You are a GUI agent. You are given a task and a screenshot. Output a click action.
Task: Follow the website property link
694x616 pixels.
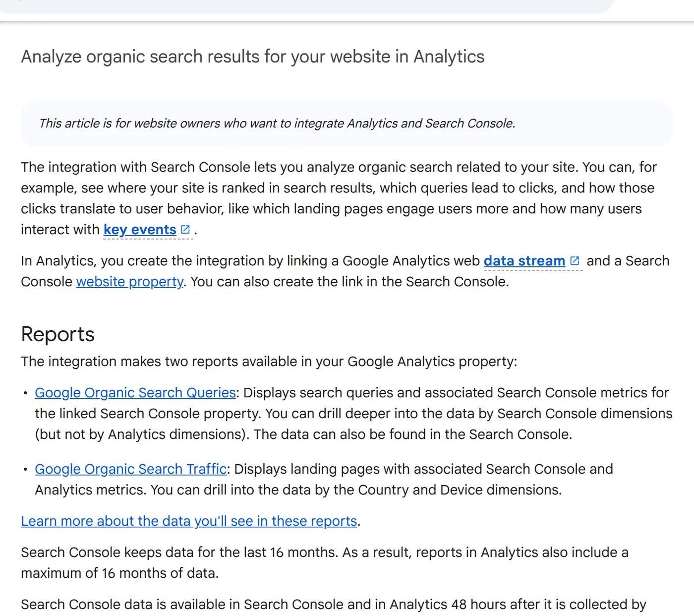[x=130, y=282]
